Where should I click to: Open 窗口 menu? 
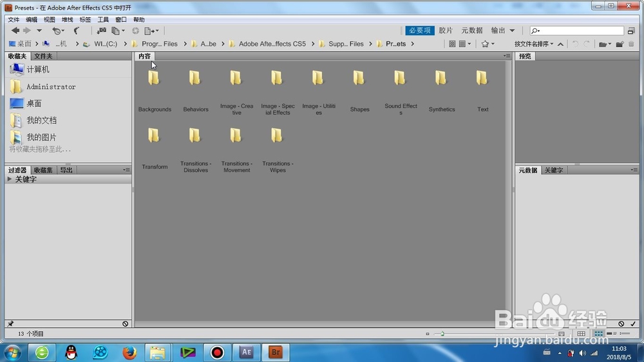(121, 19)
